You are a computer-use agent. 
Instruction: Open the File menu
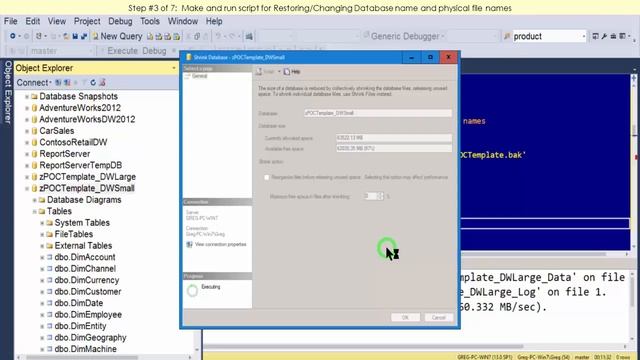(x=11, y=21)
